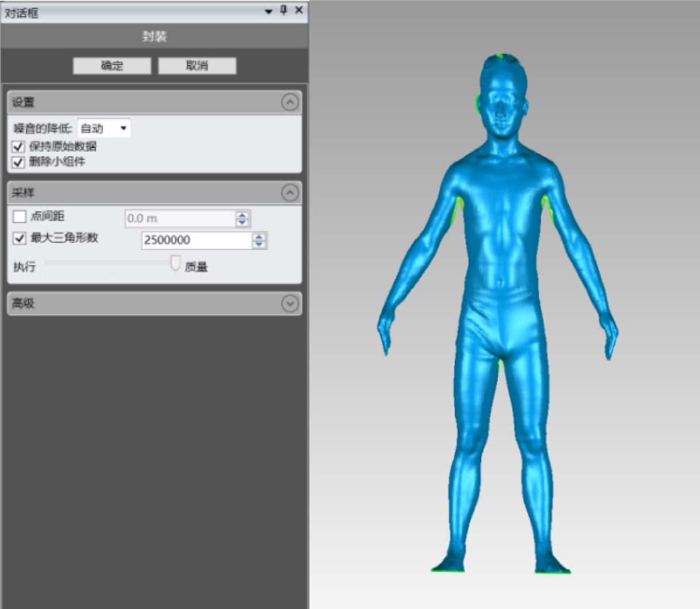The image size is (700, 609).
Task: Click the up stepper beside 2500000
Action: click(260, 237)
